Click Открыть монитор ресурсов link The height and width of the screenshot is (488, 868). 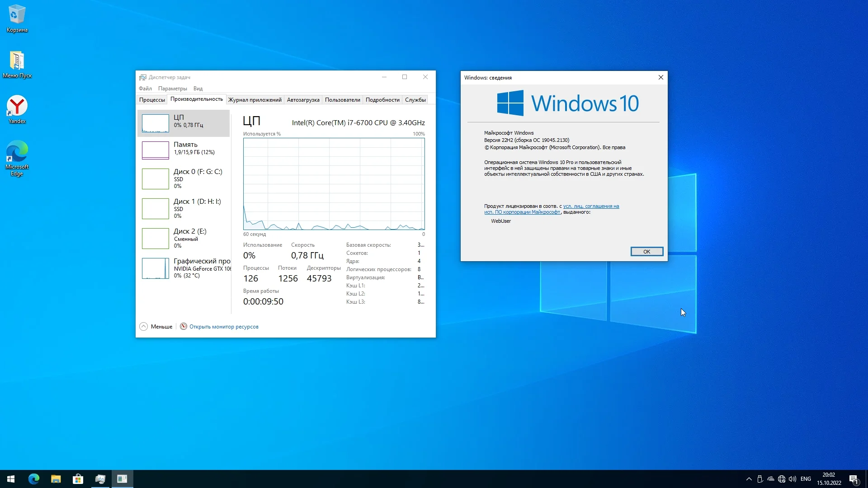tap(224, 327)
